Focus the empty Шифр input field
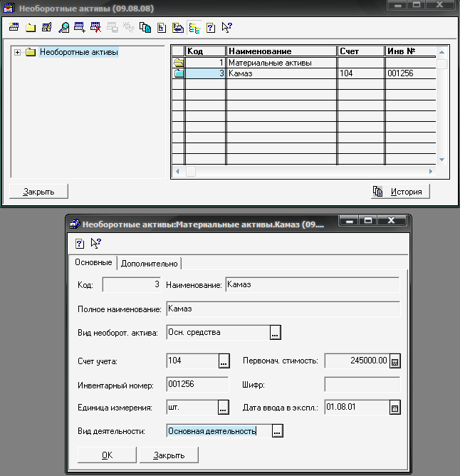The width and height of the screenshot is (460, 476). tap(362, 384)
